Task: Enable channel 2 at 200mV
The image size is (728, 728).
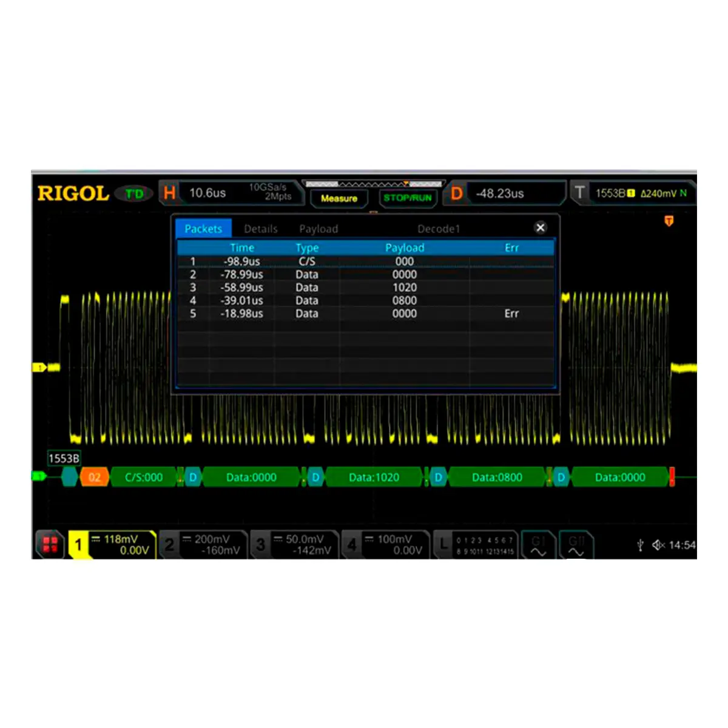Action: click(x=204, y=544)
